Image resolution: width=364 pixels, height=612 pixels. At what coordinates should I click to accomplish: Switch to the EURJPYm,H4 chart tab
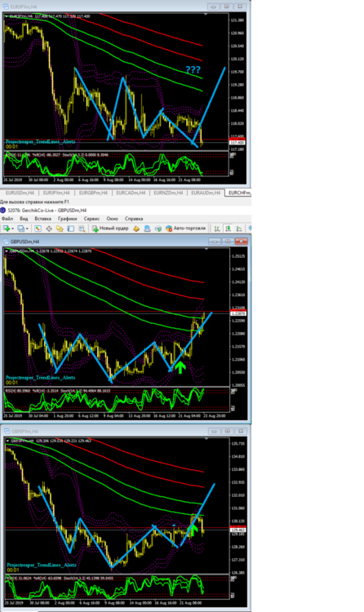click(x=56, y=193)
